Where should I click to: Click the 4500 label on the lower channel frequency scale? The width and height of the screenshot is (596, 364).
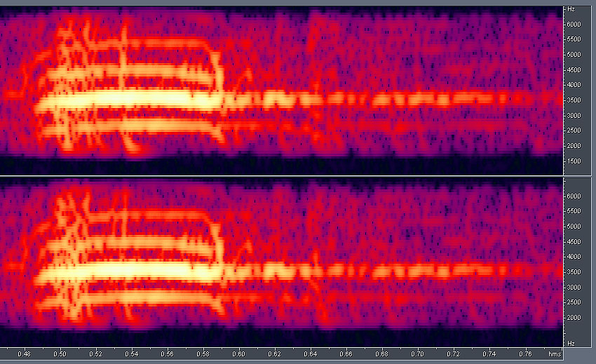coord(574,242)
